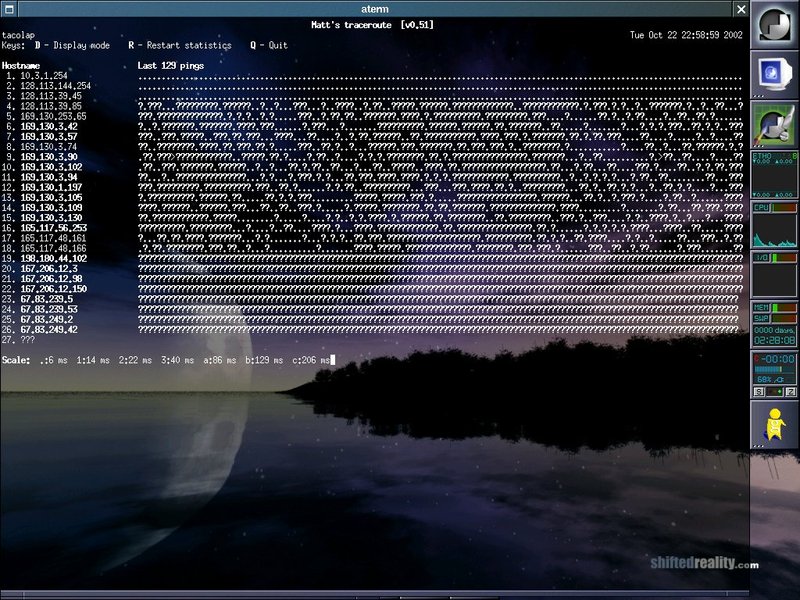Click the 'Scale:' label

[x=16, y=360]
